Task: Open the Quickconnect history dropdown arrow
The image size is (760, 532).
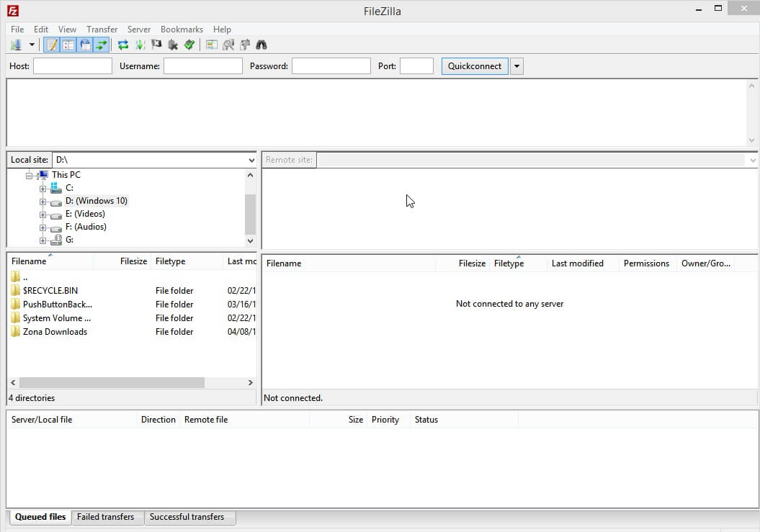Action: [517, 66]
